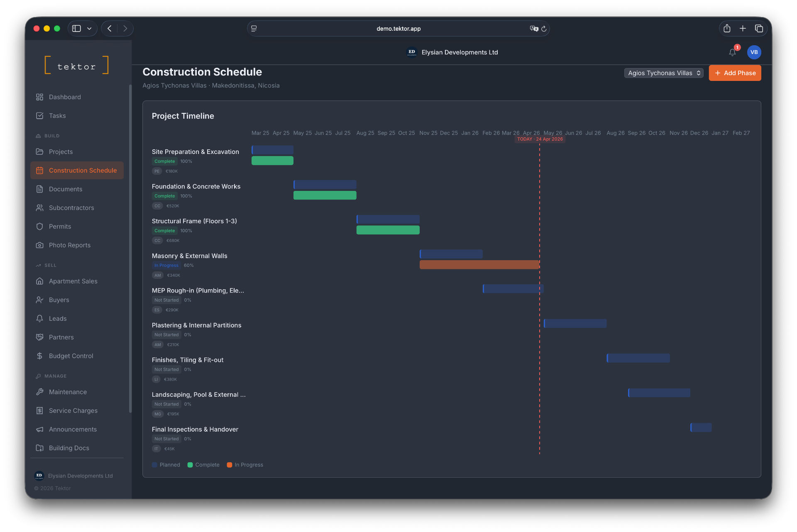Viewport: 797px width, 532px height.
Task: Toggle the browser sidebar panel button
Action: coord(76,28)
